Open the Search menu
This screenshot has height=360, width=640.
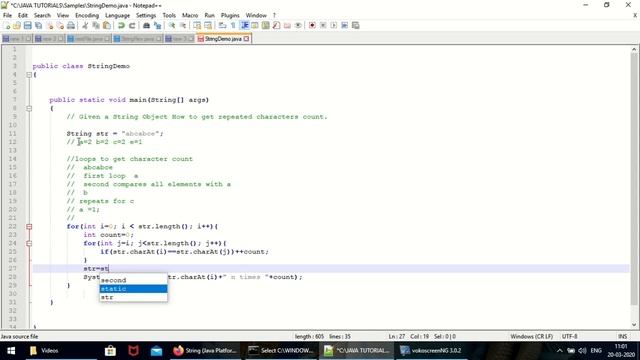[x=42, y=15]
